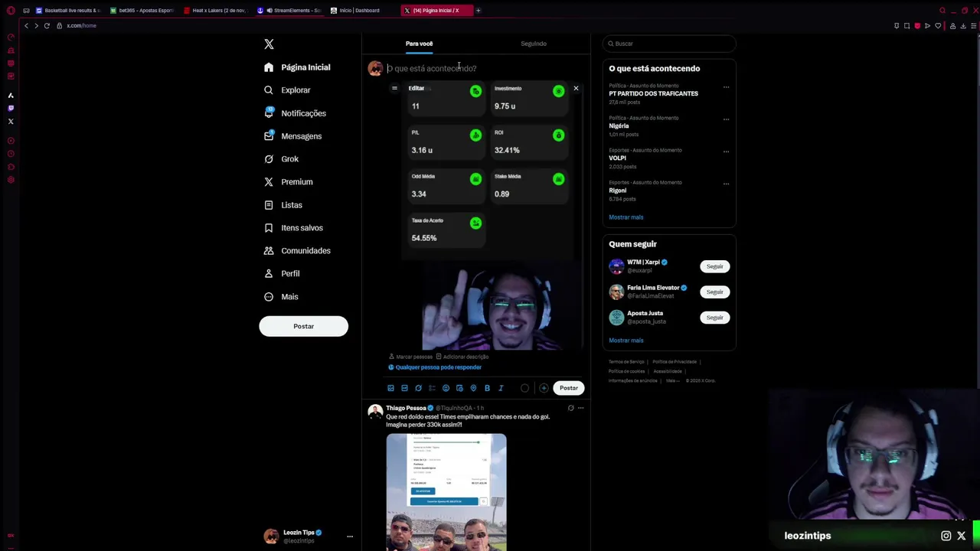This screenshot has height=551, width=980.
Task: Switch to StreamElements browser tab
Action: pos(291,11)
